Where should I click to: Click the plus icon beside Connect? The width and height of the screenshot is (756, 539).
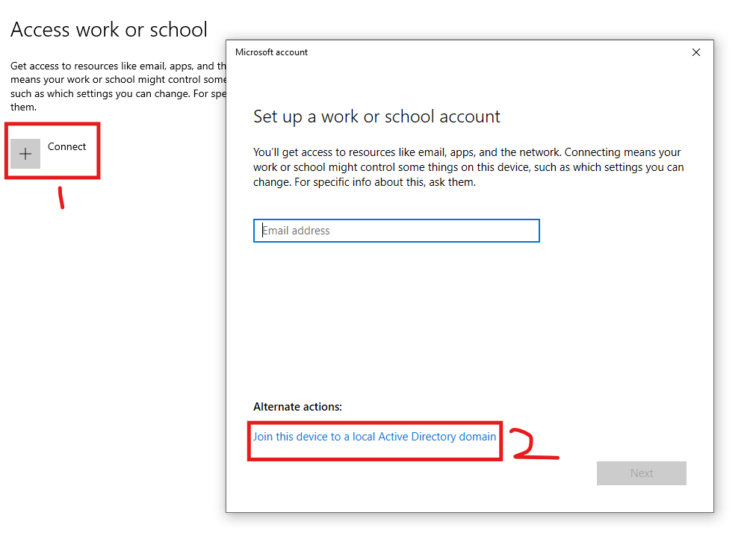pos(25,154)
